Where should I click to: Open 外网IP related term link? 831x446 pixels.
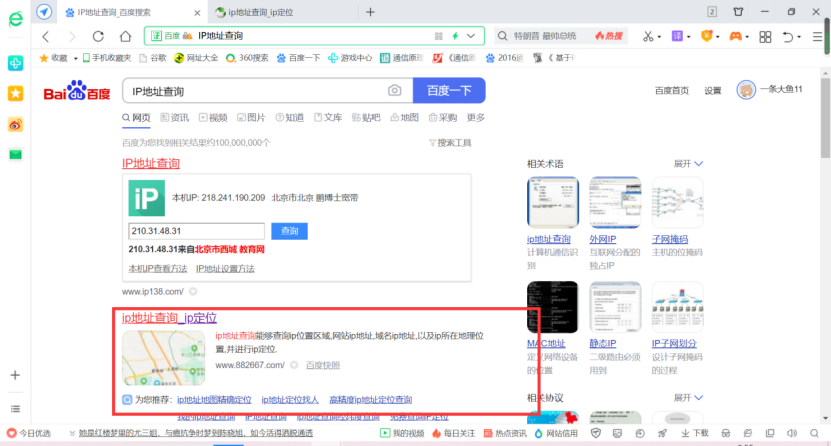603,239
